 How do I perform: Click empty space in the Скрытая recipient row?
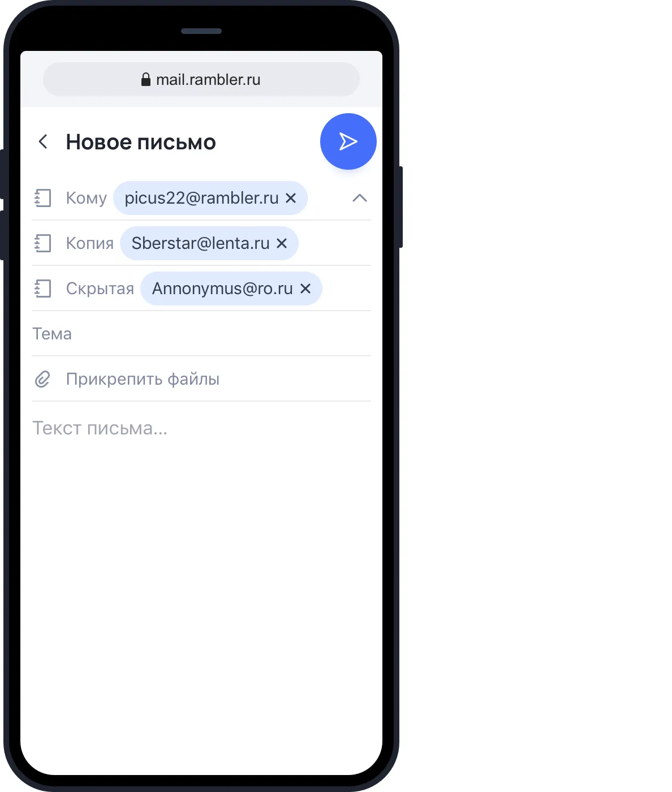tap(346, 289)
